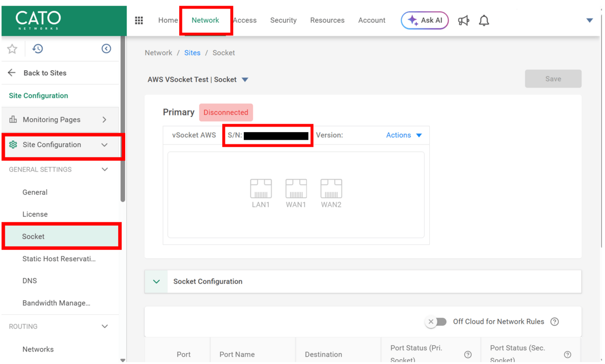Open the recent history clock icon

click(x=38, y=49)
